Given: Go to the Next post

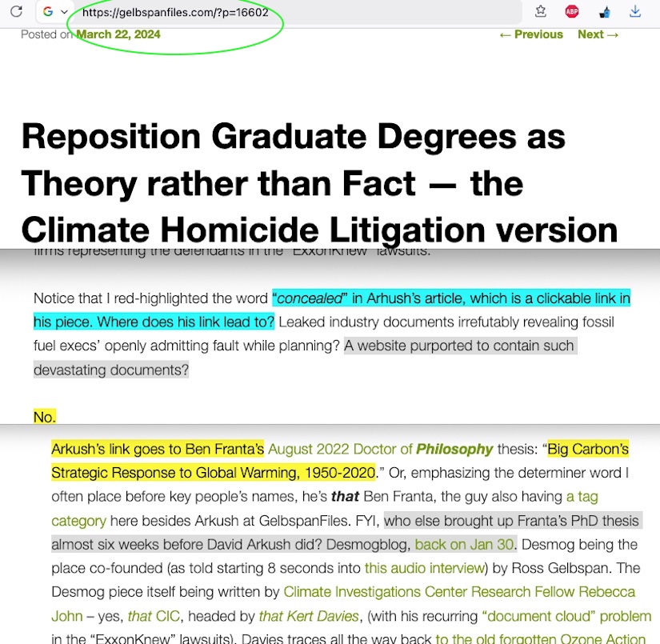Looking at the screenshot, I should click(x=598, y=34).
